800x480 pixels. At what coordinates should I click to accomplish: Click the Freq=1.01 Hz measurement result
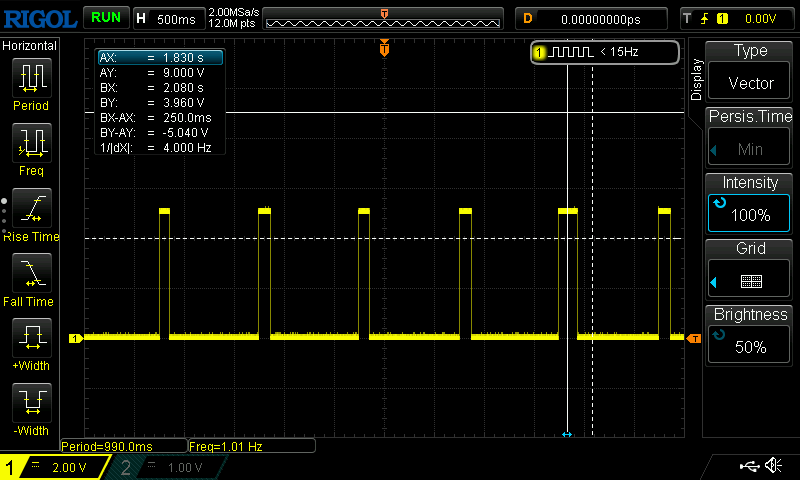(x=252, y=446)
